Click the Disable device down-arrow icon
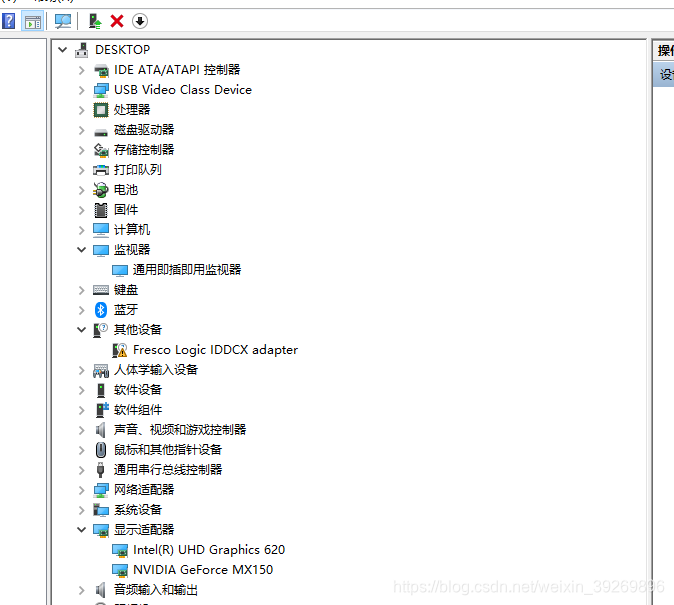The height and width of the screenshot is (605, 674). [x=140, y=21]
